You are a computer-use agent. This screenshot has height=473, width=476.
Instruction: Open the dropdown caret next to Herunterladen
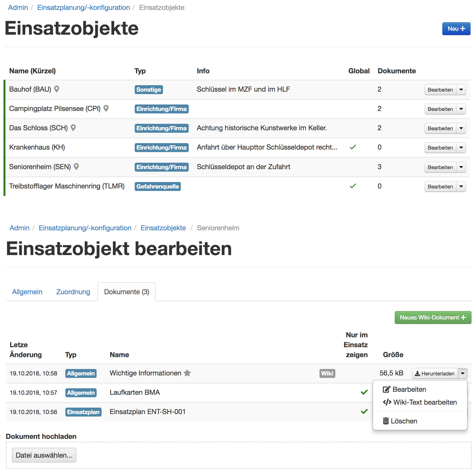(x=463, y=374)
